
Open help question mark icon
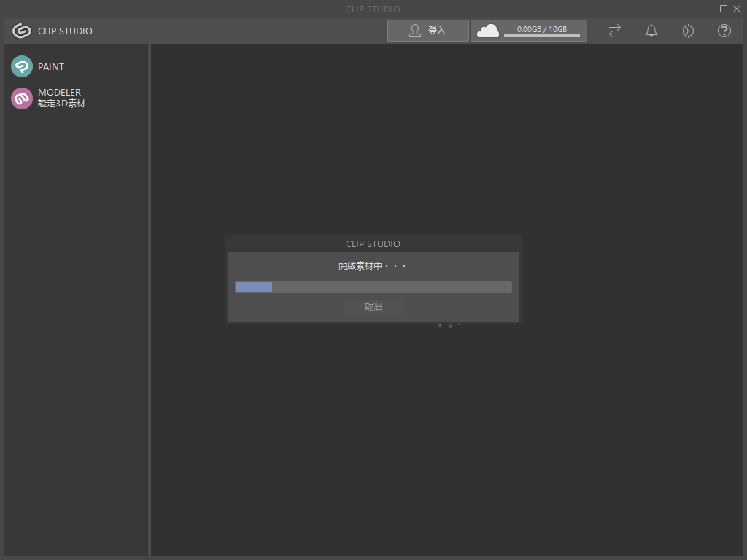724,31
